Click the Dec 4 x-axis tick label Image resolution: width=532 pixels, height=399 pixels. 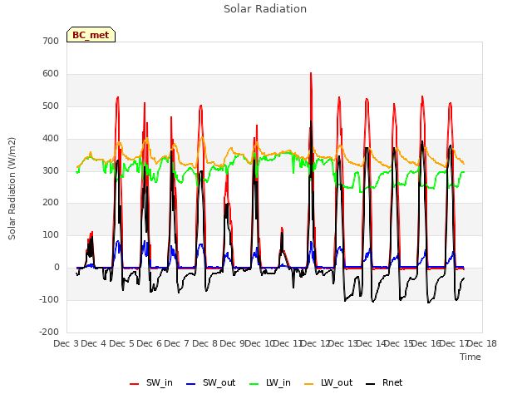[x=94, y=343]
